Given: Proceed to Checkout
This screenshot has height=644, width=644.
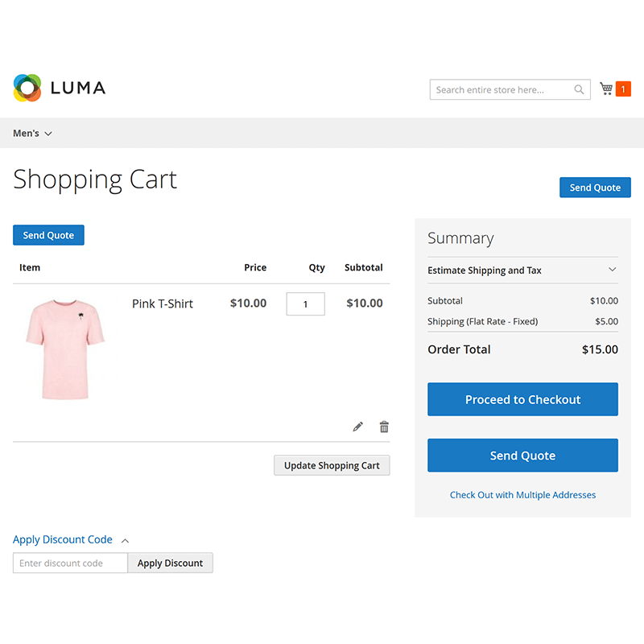Looking at the screenshot, I should tap(522, 399).
